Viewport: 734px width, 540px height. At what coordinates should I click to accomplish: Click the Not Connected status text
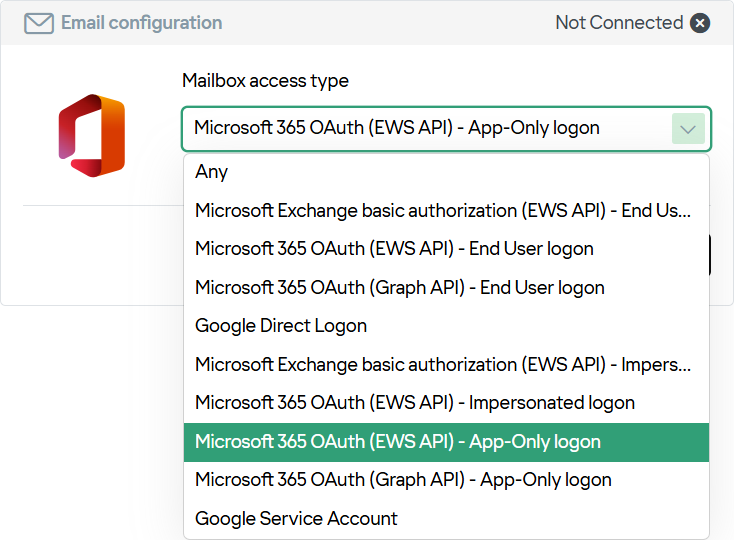click(x=619, y=23)
